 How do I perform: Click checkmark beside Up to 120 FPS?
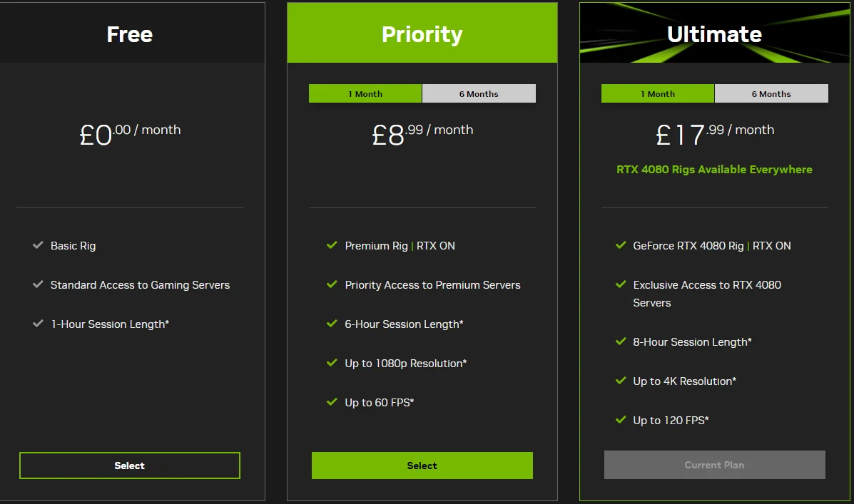[621, 420]
